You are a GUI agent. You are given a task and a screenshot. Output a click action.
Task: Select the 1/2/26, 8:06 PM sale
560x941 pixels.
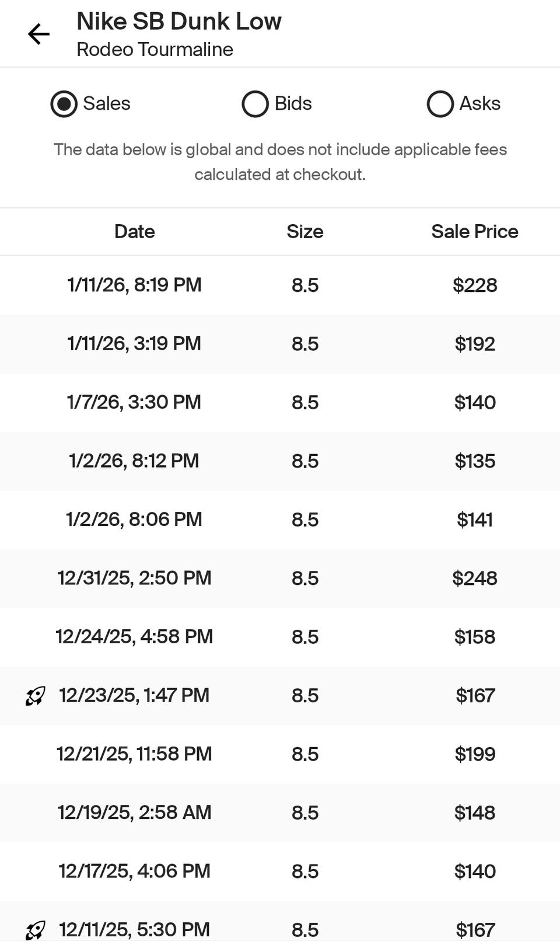click(135, 520)
